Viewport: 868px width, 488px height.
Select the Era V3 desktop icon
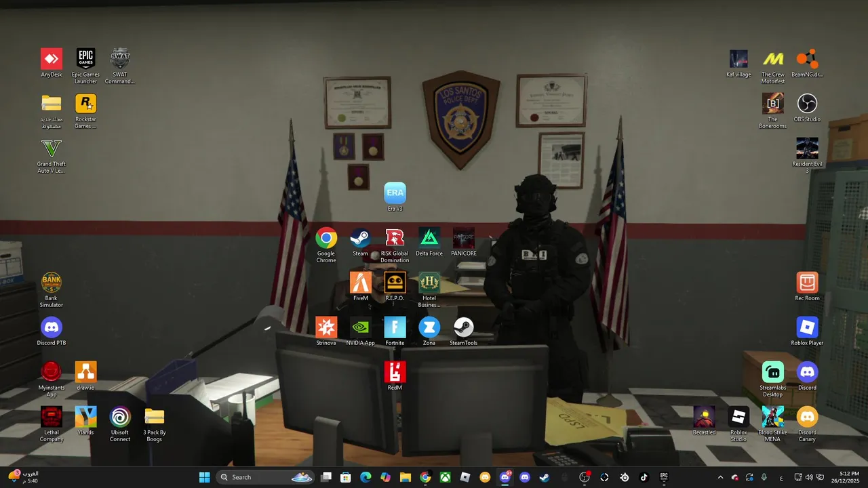pos(395,197)
